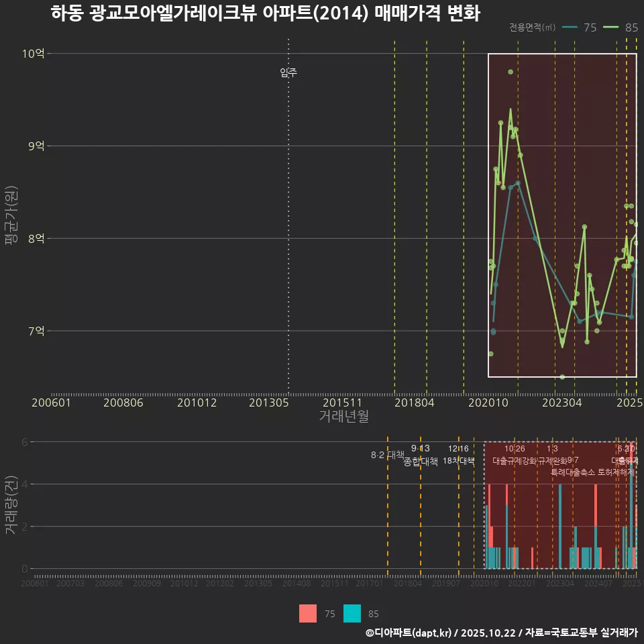The image size is (644, 644).
Task: Click the chart title text
Action: pos(267,13)
